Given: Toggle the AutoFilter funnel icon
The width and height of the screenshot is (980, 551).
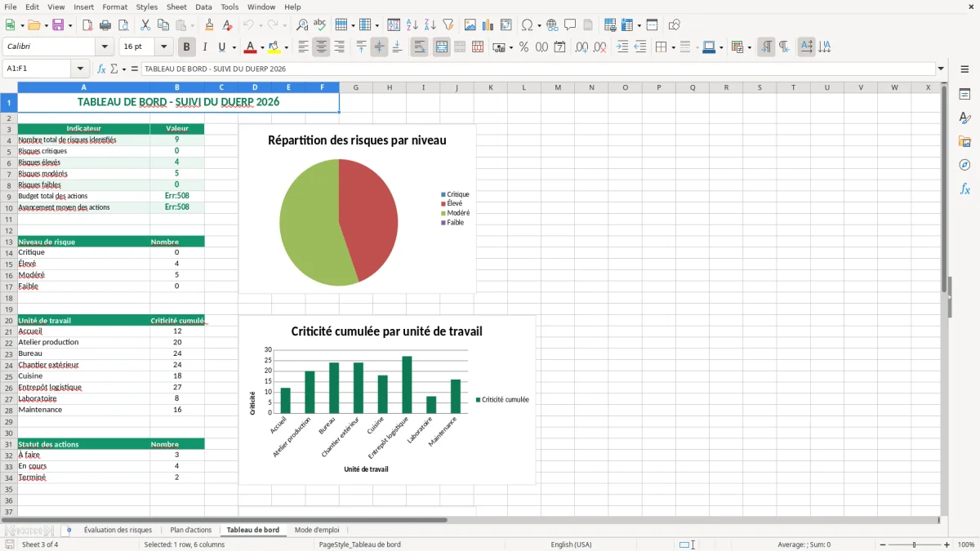Looking at the screenshot, I should point(448,25).
